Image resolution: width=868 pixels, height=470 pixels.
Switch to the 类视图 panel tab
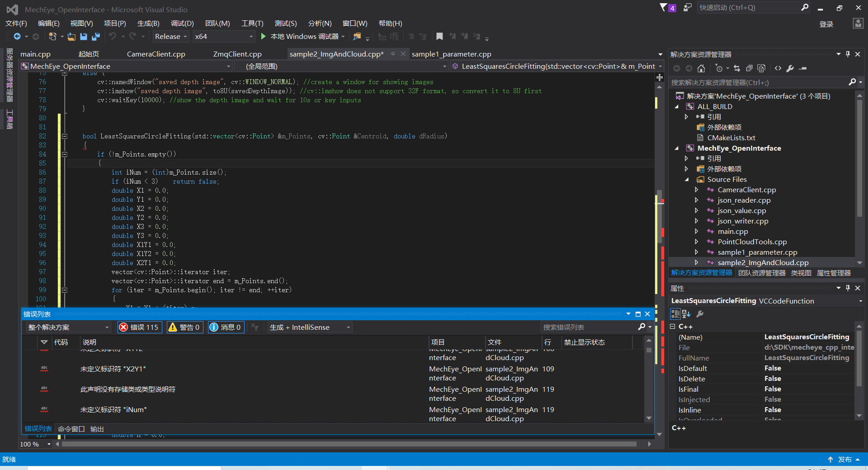[801, 273]
